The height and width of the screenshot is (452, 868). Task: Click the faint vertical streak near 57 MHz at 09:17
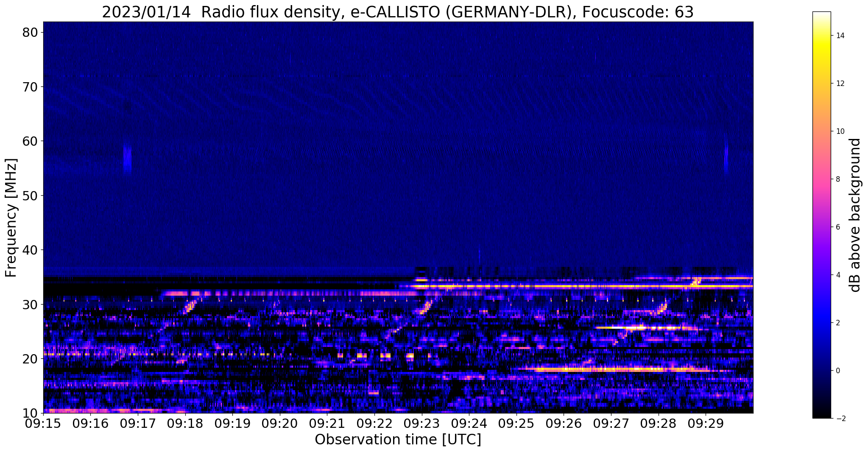point(128,158)
